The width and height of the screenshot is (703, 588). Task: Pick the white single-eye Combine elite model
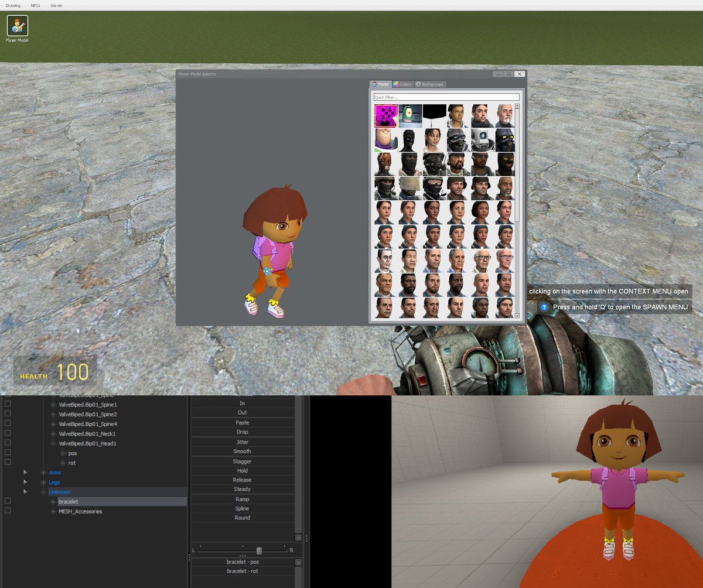[482, 140]
